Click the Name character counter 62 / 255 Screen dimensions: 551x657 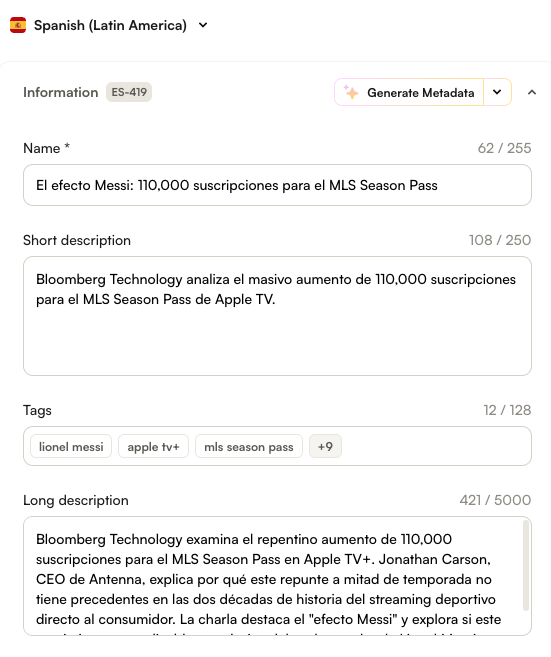coord(504,148)
